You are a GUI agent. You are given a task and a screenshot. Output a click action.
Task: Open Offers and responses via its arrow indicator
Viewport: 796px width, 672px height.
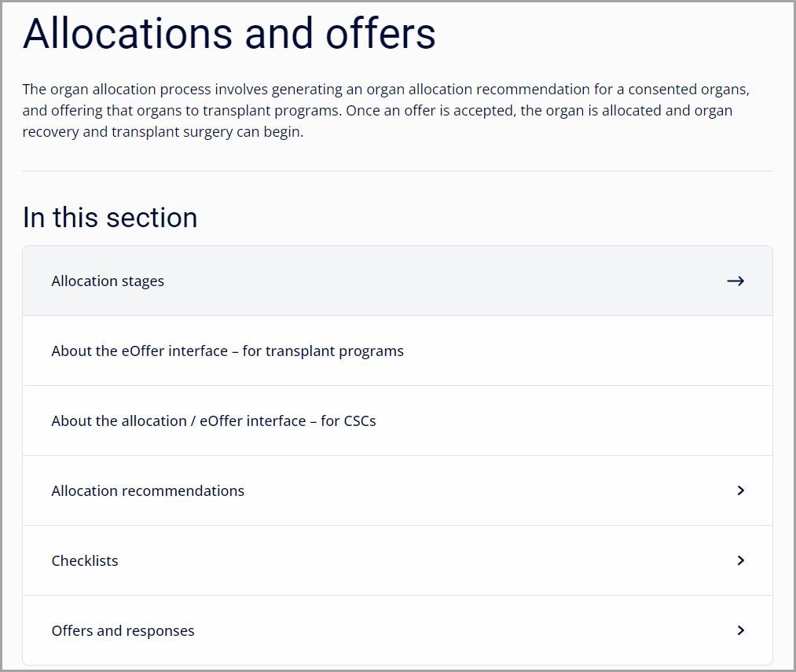pyautogui.click(x=740, y=630)
